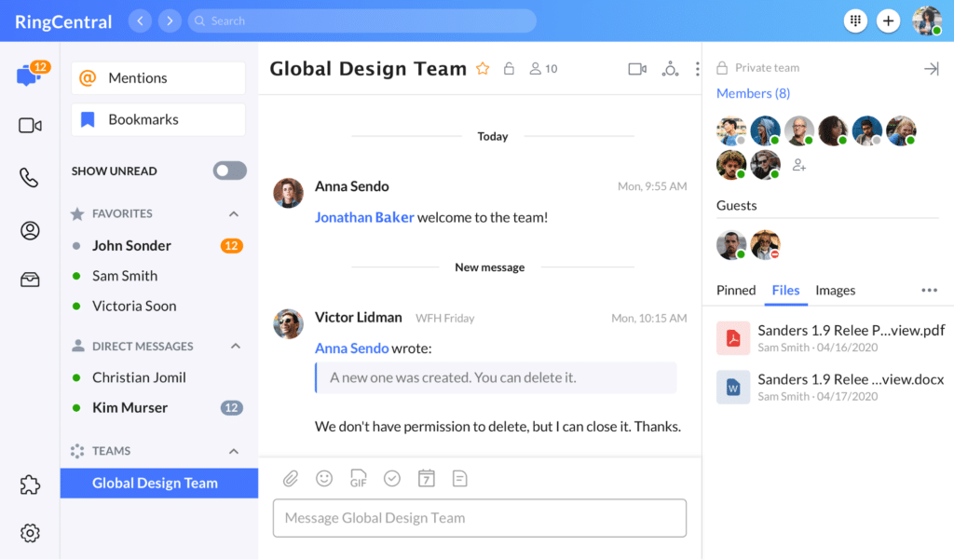This screenshot has width=954, height=560.
Task: Open the dial pad icon
Action: point(854,20)
